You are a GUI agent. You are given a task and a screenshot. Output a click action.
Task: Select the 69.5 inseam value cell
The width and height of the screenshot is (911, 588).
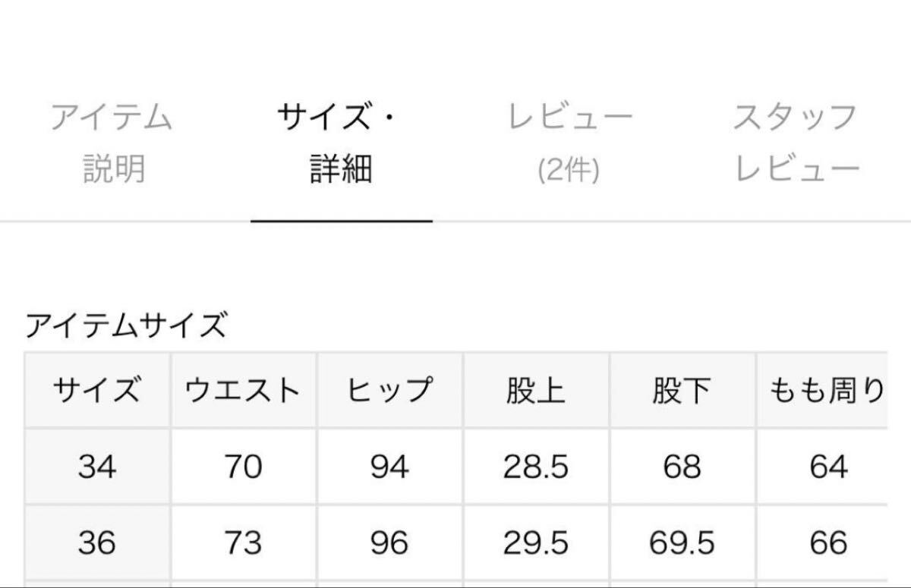(681, 543)
